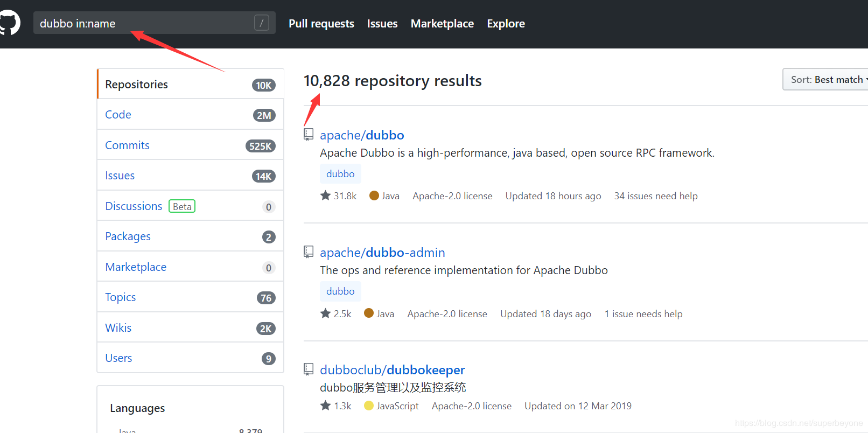Screen dimensions: 868x433
Task: Open the Sort: Best match dropdown
Action: click(827, 80)
